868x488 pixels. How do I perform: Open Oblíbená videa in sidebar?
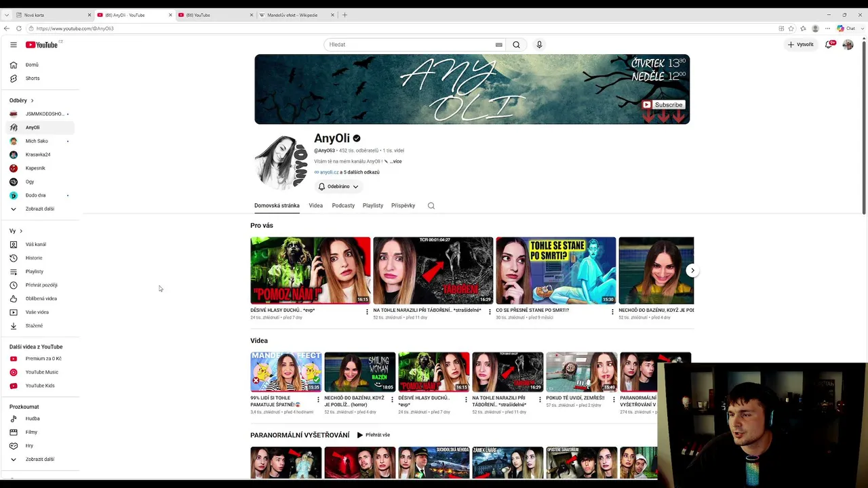pos(40,299)
